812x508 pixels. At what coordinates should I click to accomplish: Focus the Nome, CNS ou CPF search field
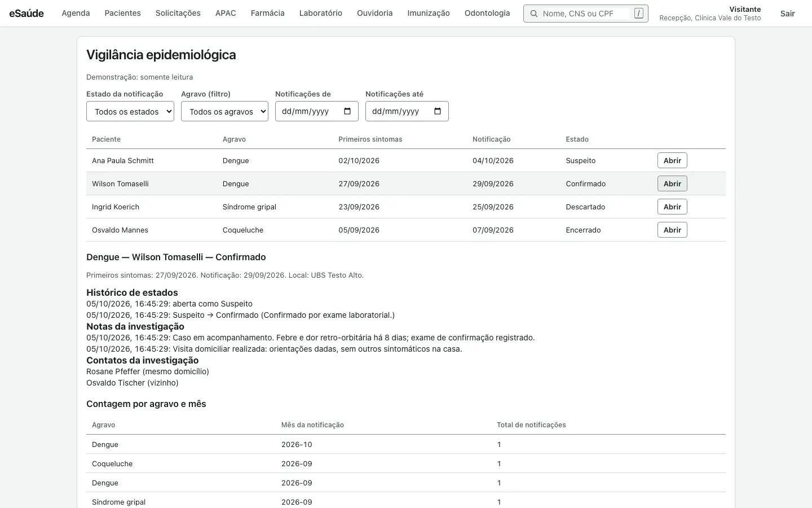[x=585, y=14]
